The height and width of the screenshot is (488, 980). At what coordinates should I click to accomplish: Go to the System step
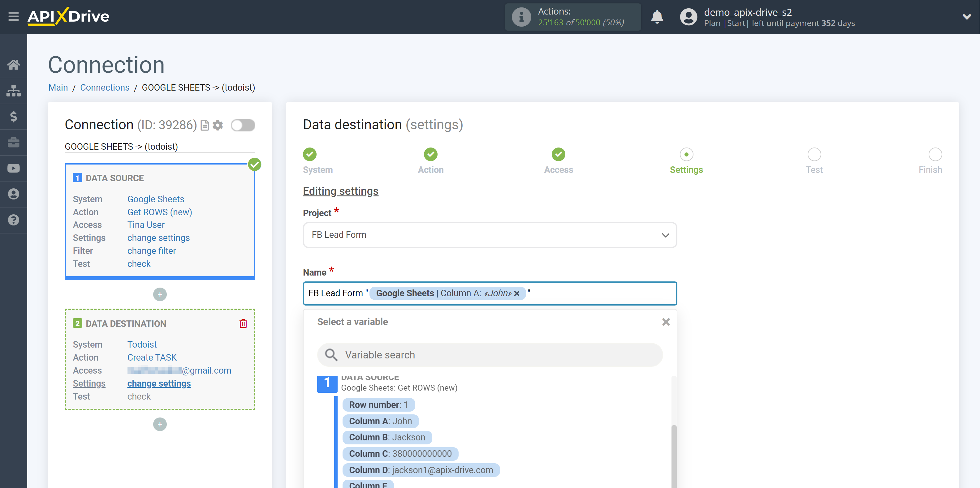click(x=310, y=154)
